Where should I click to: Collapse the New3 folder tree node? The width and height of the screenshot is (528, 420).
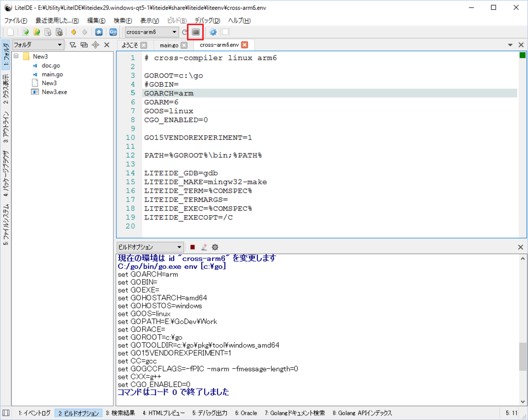point(16,56)
